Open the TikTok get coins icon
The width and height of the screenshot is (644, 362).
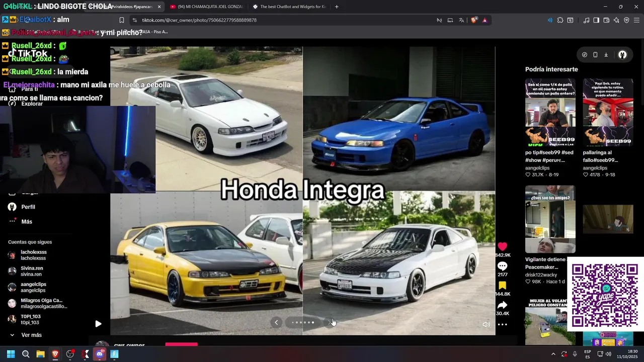[x=584, y=55]
